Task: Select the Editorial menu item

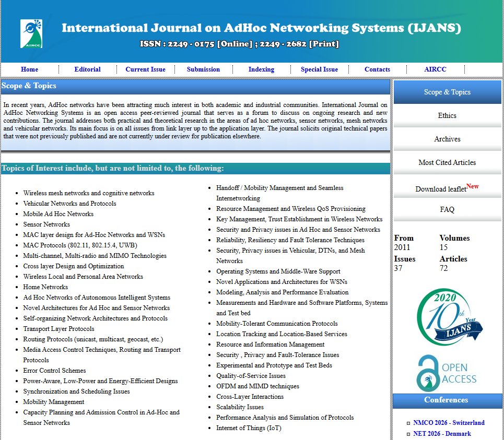Action: [x=87, y=69]
